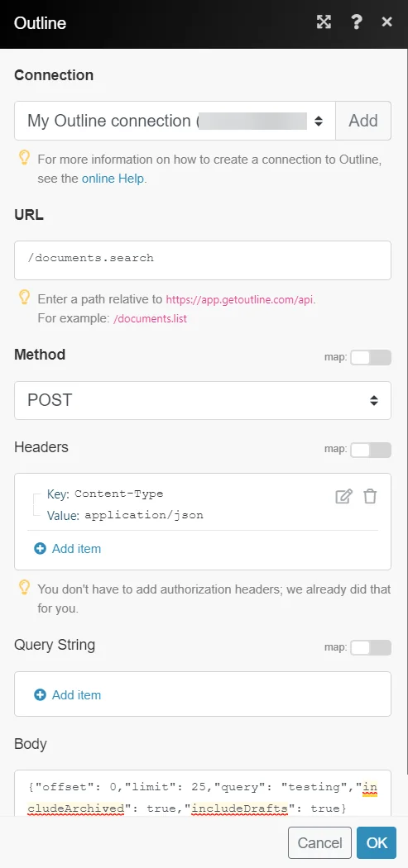Open the online Help link

pyautogui.click(x=113, y=179)
